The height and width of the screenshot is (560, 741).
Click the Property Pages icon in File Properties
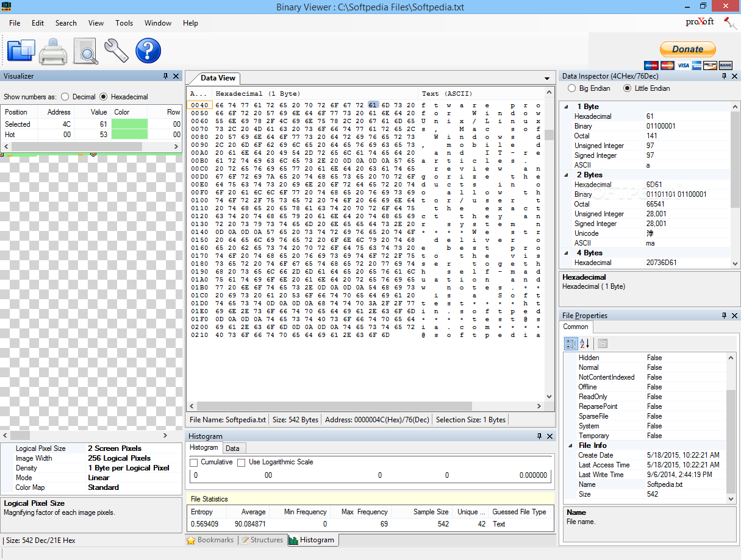[602, 344]
